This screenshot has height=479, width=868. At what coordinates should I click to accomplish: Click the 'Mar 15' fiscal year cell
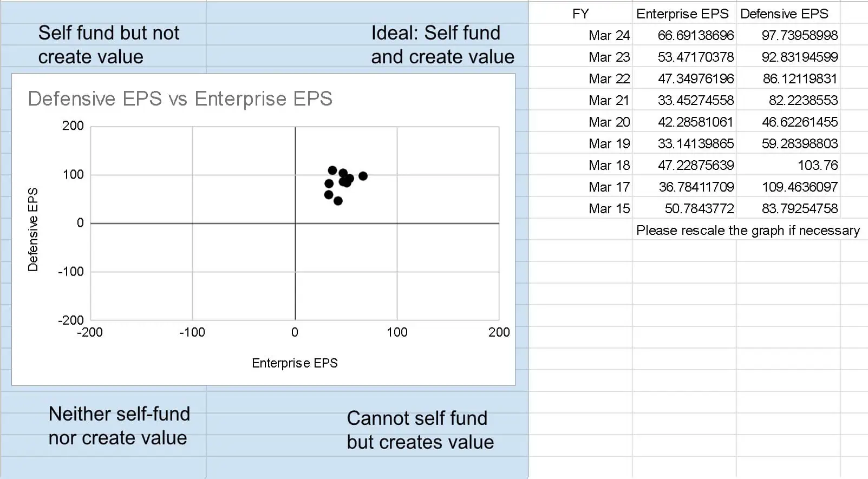pyautogui.click(x=609, y=208)
